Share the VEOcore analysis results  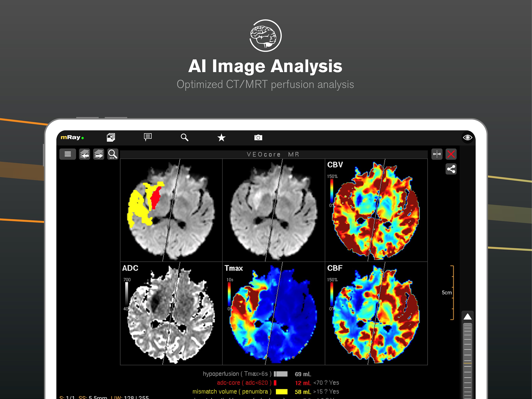point(451,169)
